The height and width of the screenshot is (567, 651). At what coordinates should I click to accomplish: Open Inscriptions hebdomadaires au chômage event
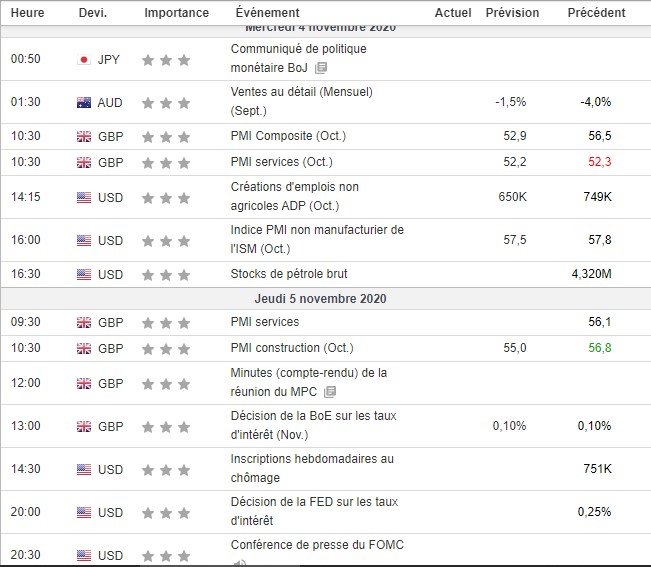coord(312,459)
